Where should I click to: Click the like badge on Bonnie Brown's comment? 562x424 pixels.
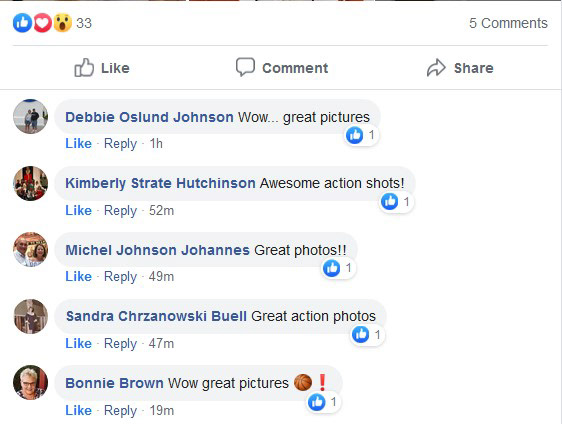click(324, 402)
